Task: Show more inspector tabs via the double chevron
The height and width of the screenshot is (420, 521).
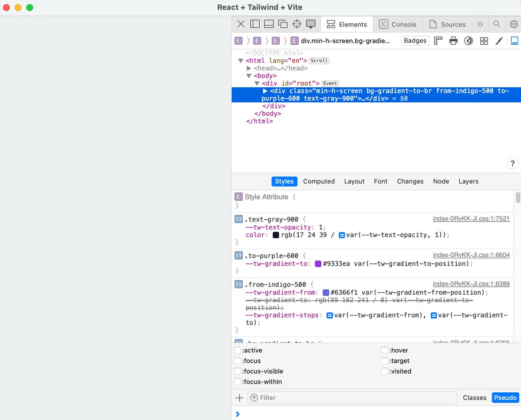Action: pos(480,24)
